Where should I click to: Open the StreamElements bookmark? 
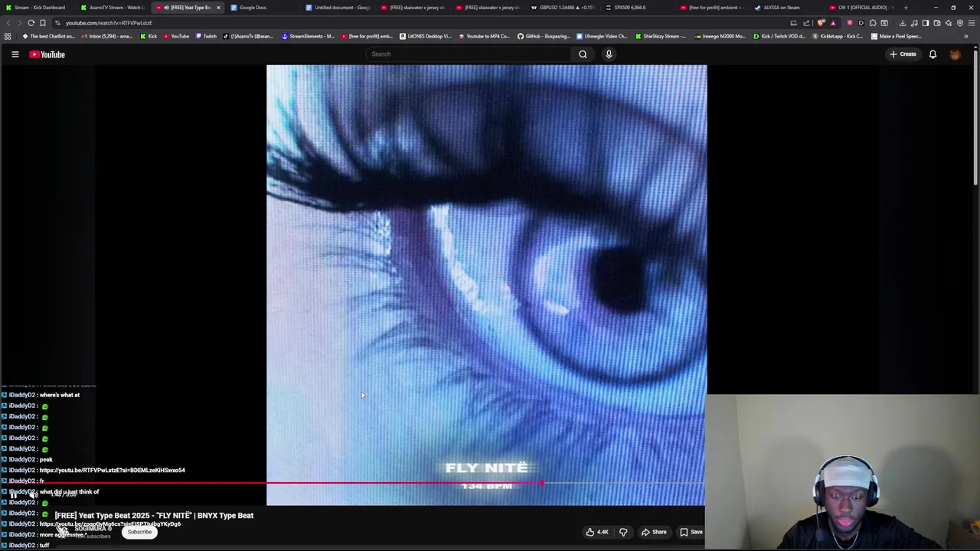[308, 36]
